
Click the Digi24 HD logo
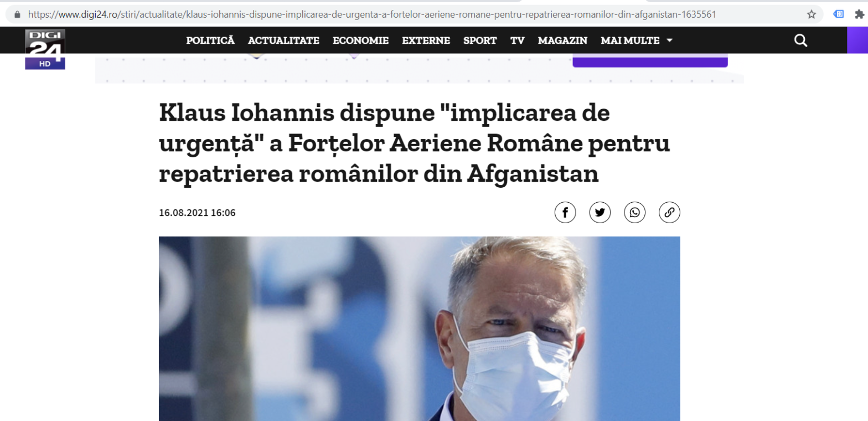45,49
